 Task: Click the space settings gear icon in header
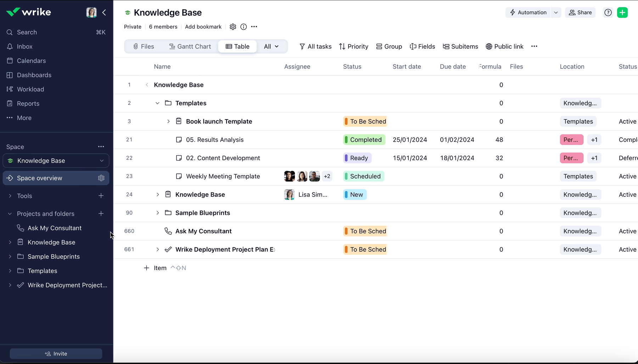[233, 27]
